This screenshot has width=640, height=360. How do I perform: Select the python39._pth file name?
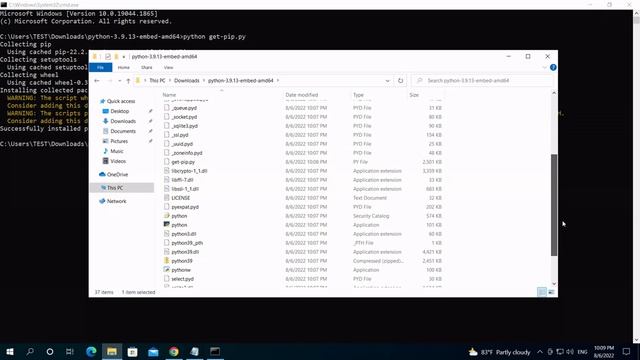click(x=187, y=243)
